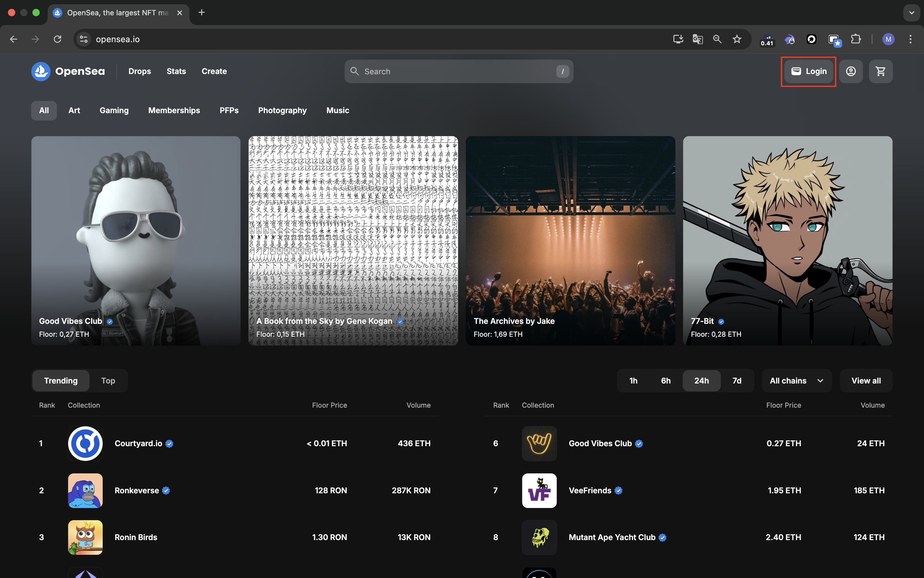
Task: Go forward in browser history
Action: 35,39
